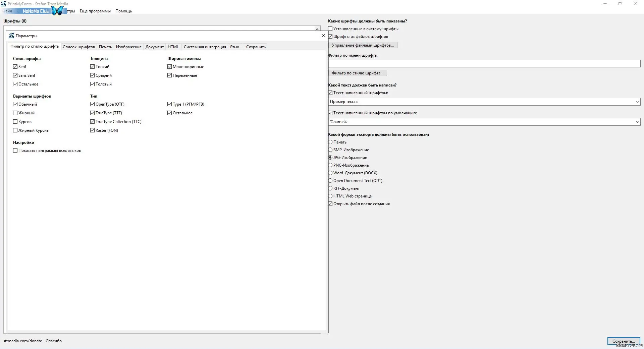Choose Word-Документ (DOCX) export option
The width and height of the screenshot is (644, 349).
pyautogui.click(x=330, y=173)
